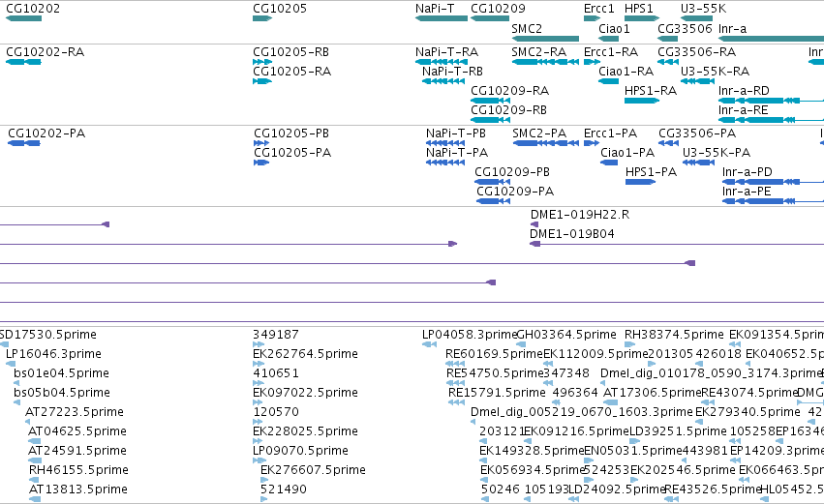This screenshot has height=504, width=824.
Task: Click the Ercc1 gene label
Action: 599,9
